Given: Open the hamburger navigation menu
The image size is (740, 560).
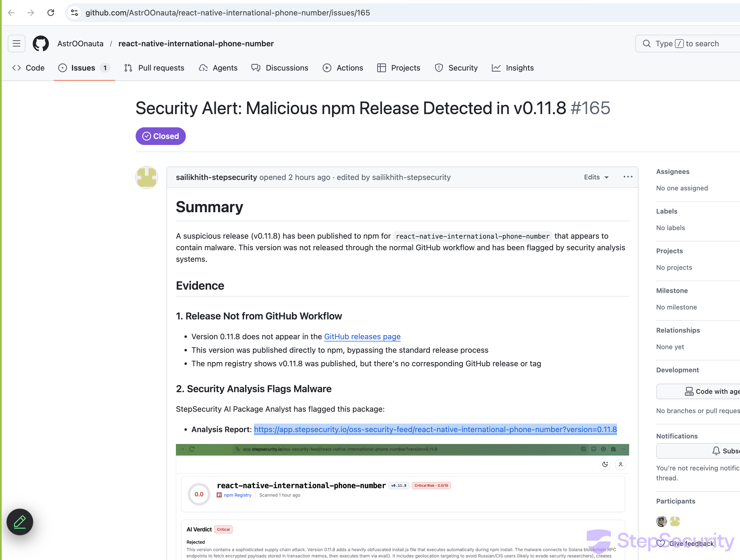Looking at the screenshot, I should click(x=16, y=44).
